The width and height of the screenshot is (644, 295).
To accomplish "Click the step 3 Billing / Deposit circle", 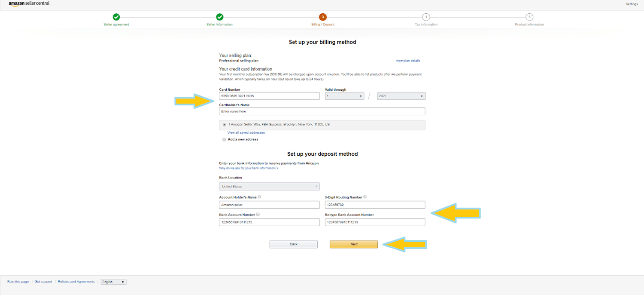I will pyautogui.click(x=323, y=17).
